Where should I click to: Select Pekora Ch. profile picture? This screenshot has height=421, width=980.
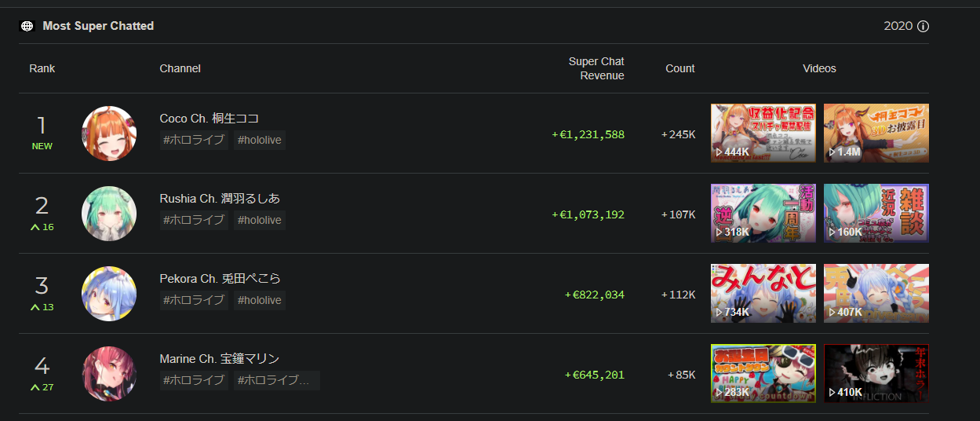pyautogui.click(x=109, y=294)
